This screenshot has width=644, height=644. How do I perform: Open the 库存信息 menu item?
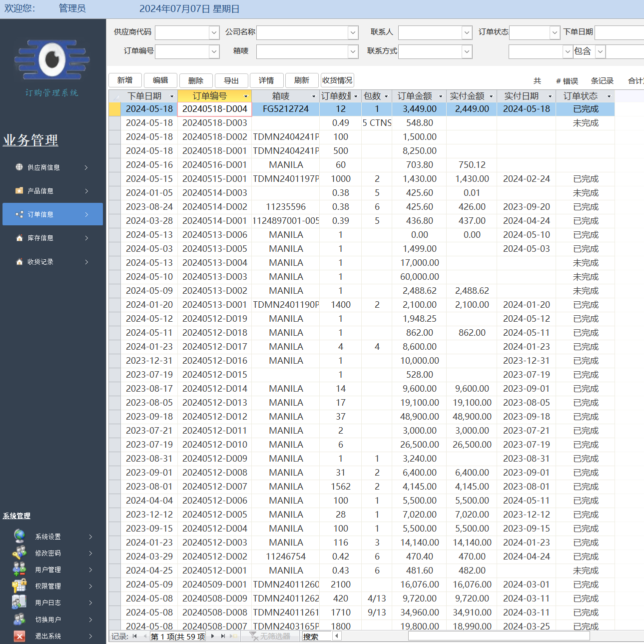pyautogui.click(x=52, y=238)
